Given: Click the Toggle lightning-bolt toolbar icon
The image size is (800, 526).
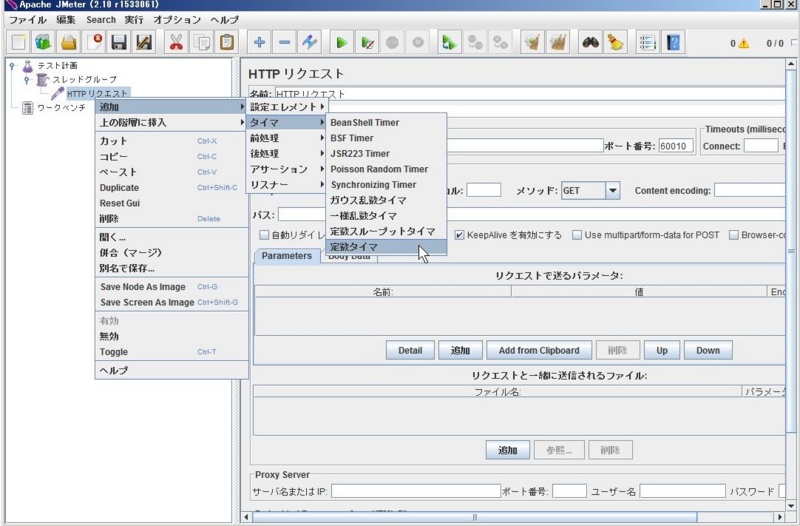Looking at the screenshot, I should (x=310, y=42).
